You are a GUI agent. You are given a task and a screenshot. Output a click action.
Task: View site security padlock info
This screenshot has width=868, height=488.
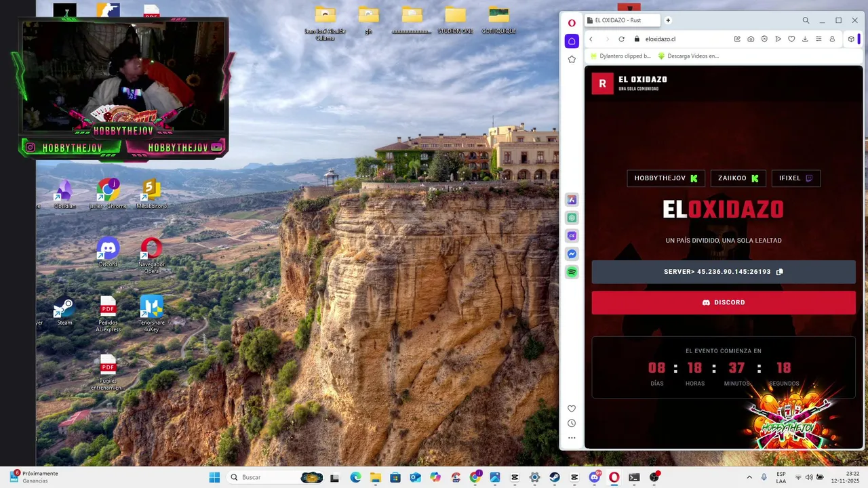pos(636,39)
